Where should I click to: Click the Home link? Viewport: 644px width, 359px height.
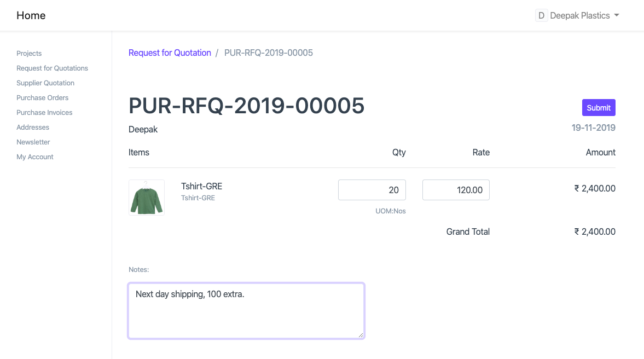[31, 15]
